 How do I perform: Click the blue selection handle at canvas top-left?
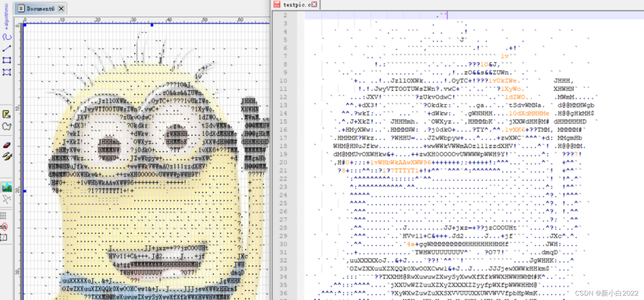25,25
